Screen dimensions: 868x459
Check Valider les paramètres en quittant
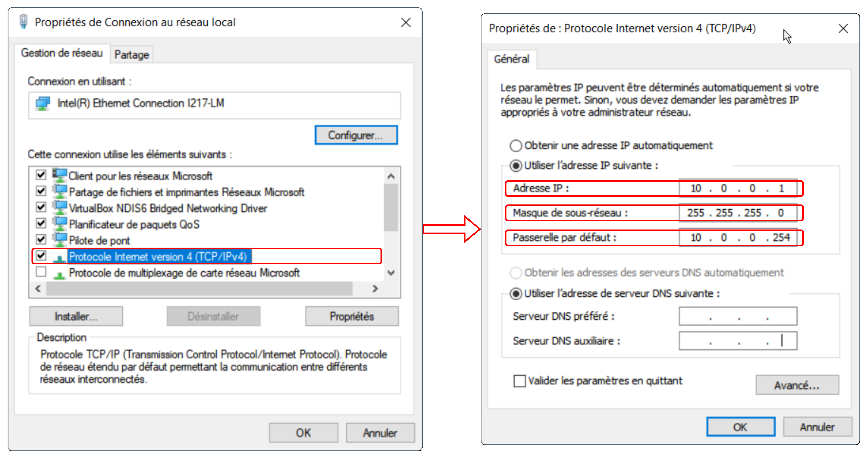(519, 381)
